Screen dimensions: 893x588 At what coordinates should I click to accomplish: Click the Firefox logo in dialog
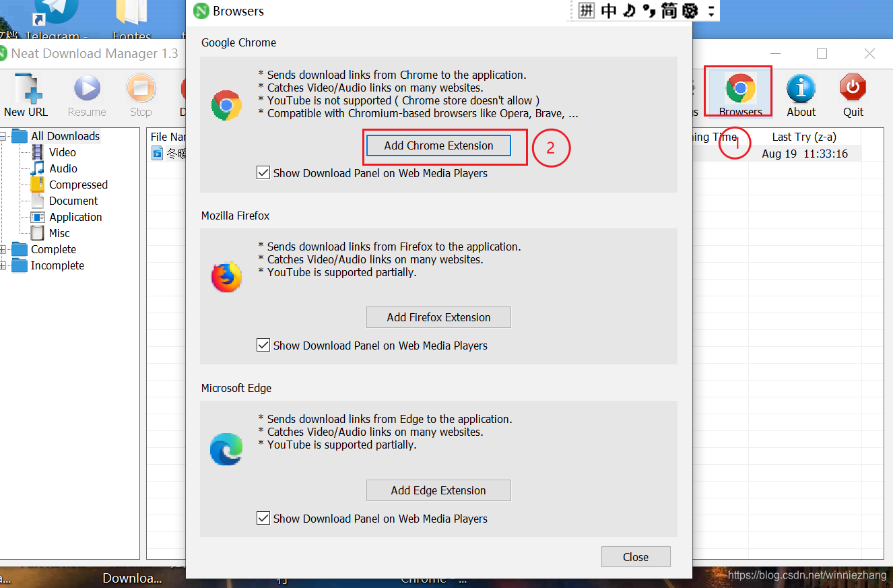226,277
